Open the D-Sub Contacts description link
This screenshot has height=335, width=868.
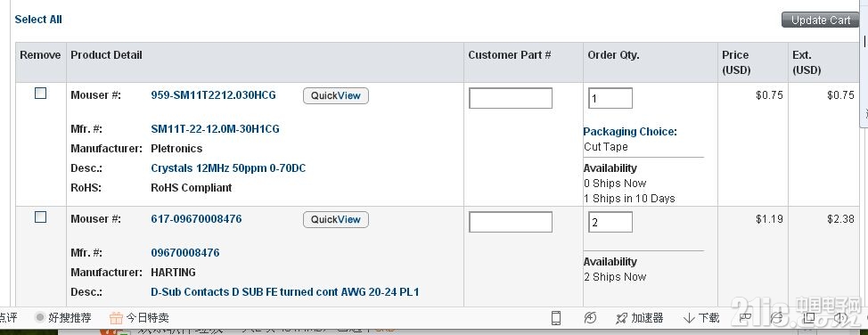(284, 292)
